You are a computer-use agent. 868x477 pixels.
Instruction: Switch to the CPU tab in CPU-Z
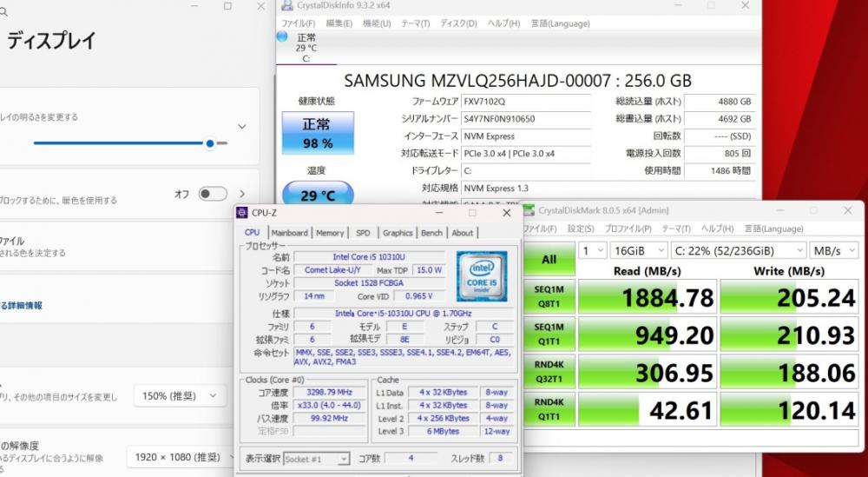(x=253, y=232)
